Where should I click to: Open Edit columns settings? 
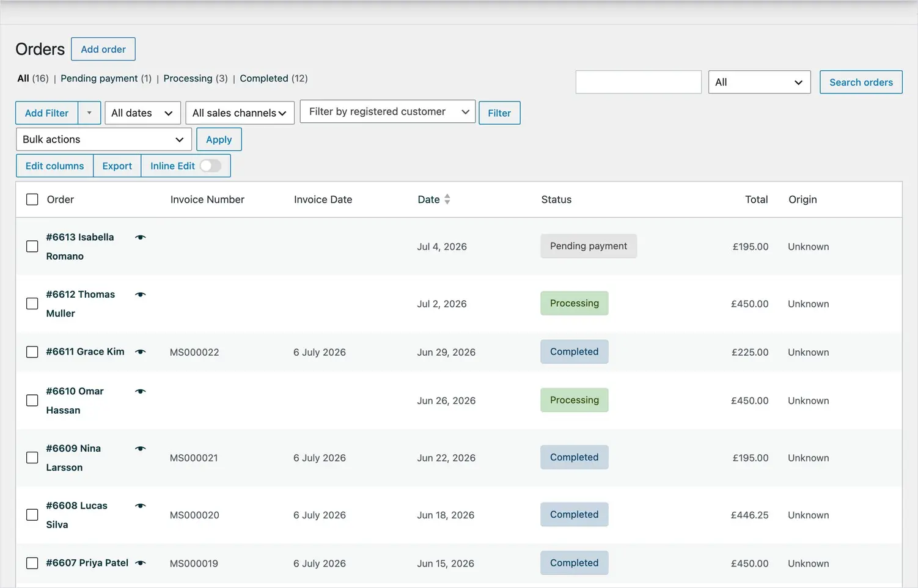coord(54,166)
